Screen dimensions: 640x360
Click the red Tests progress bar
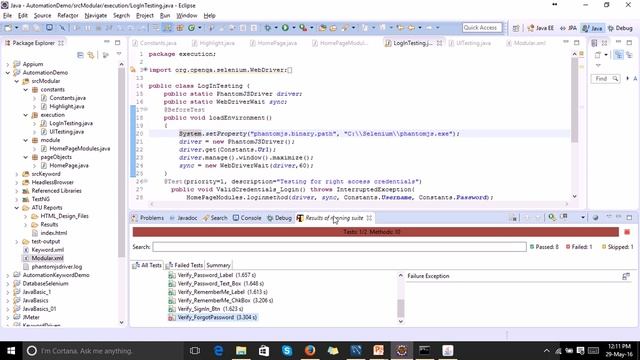pyautogui.click(x=376, y=232)
